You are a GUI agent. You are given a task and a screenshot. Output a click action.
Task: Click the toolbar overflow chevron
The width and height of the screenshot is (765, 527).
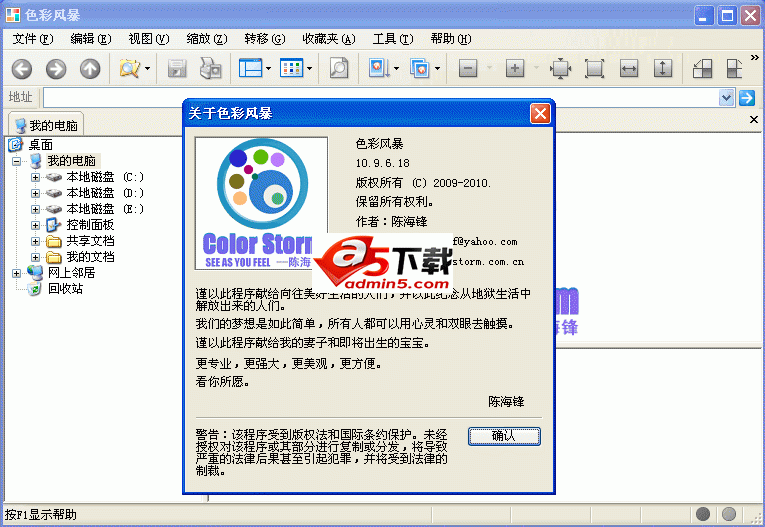coord(755,58)
